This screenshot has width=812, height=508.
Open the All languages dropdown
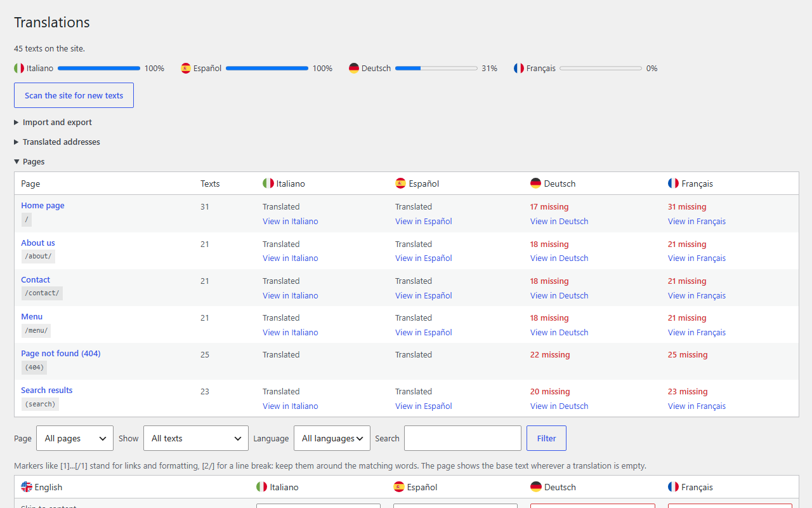point(332,438)
